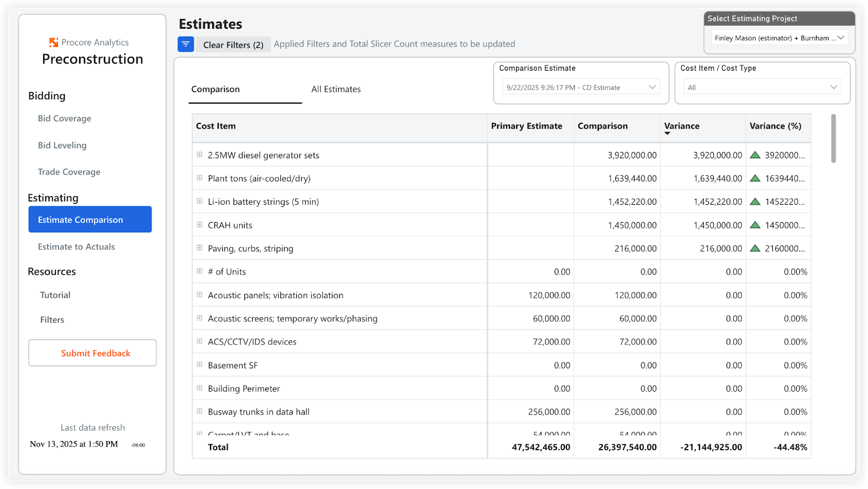Select the Comparison tab
The image size is (868, 489).
(x=215, y=89)
